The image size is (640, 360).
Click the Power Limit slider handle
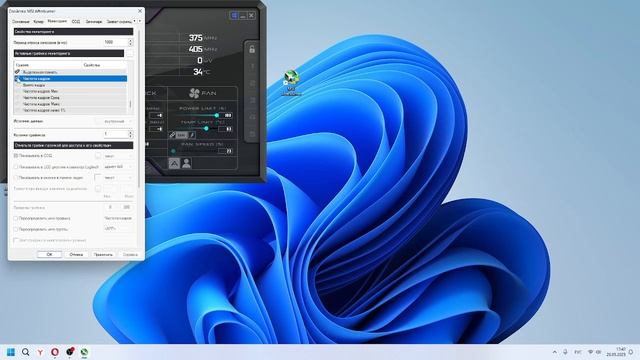217,116
